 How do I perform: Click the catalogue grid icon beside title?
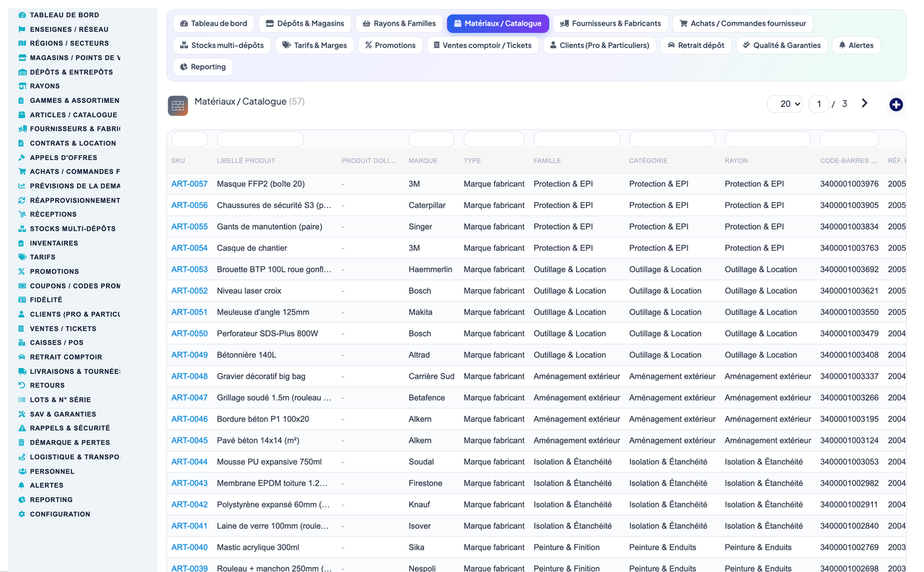pos(178,106)
